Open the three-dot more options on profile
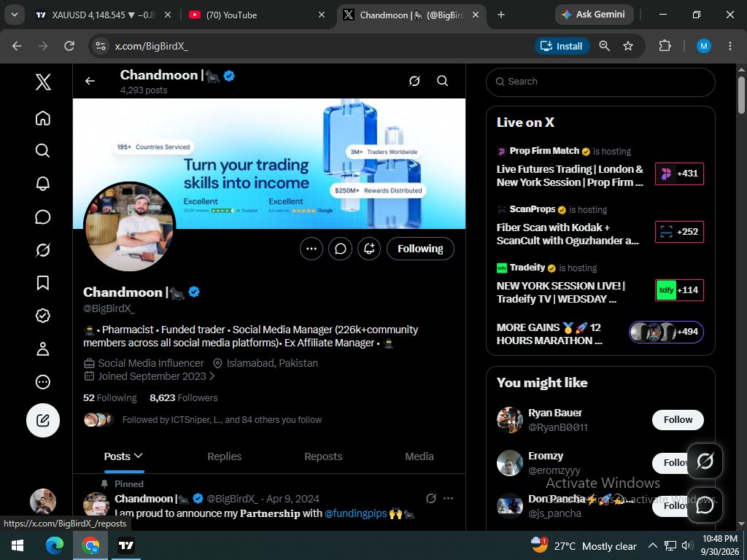The width and height of the screenshot is (747, 560). pyautogui.click(x=311, y=249)
